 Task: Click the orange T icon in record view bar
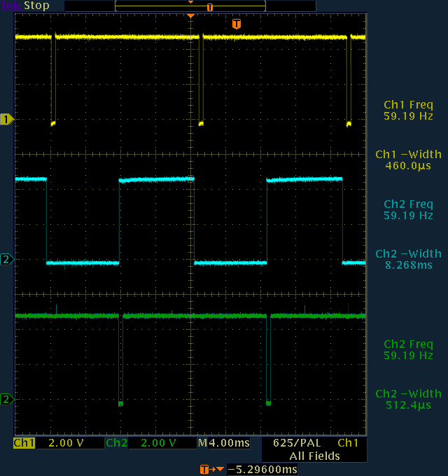[209, 7]
